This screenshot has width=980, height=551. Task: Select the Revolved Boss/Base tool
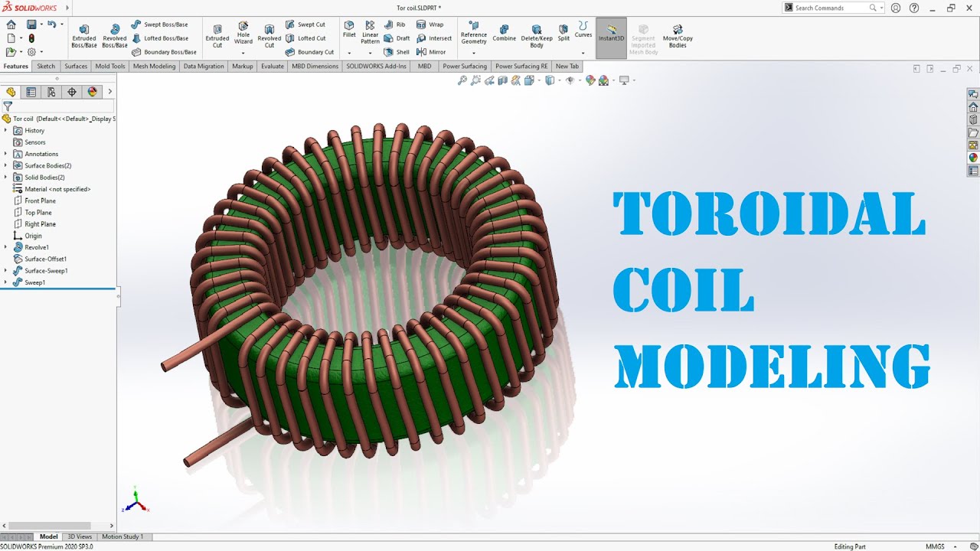(x=115, y=36)
